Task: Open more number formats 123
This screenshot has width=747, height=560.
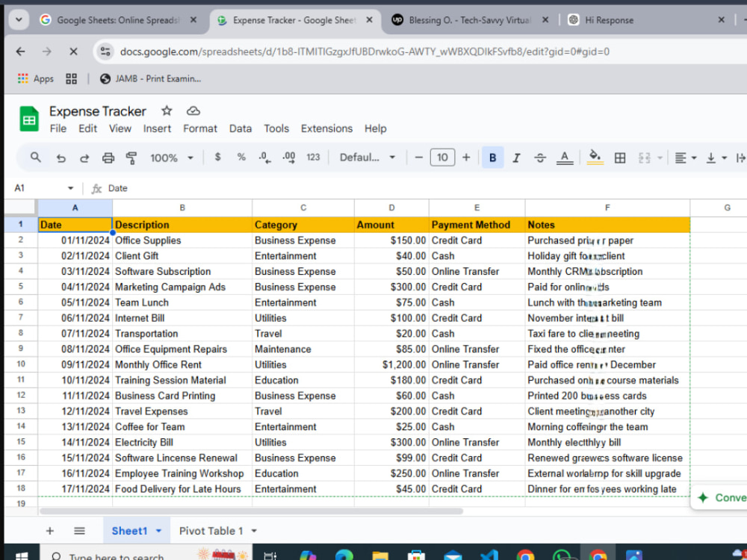Action: point(313,157)
